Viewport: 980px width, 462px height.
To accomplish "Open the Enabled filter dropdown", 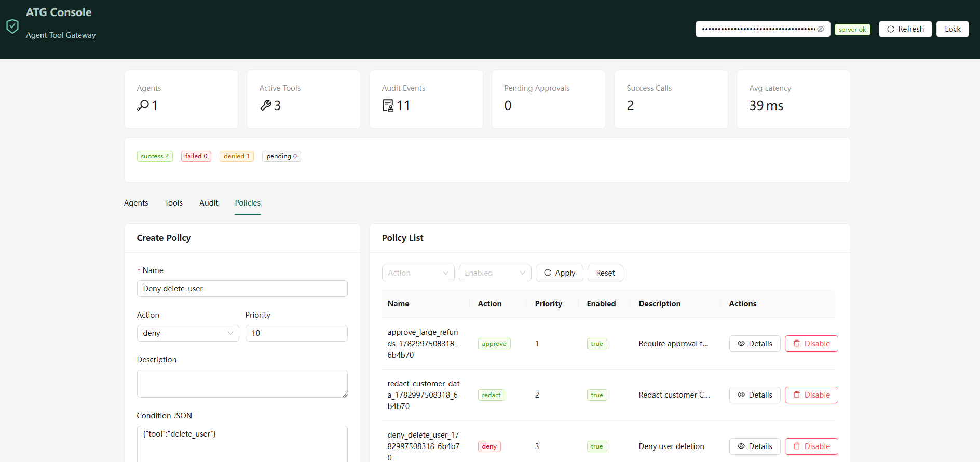I will click(495, 273).
